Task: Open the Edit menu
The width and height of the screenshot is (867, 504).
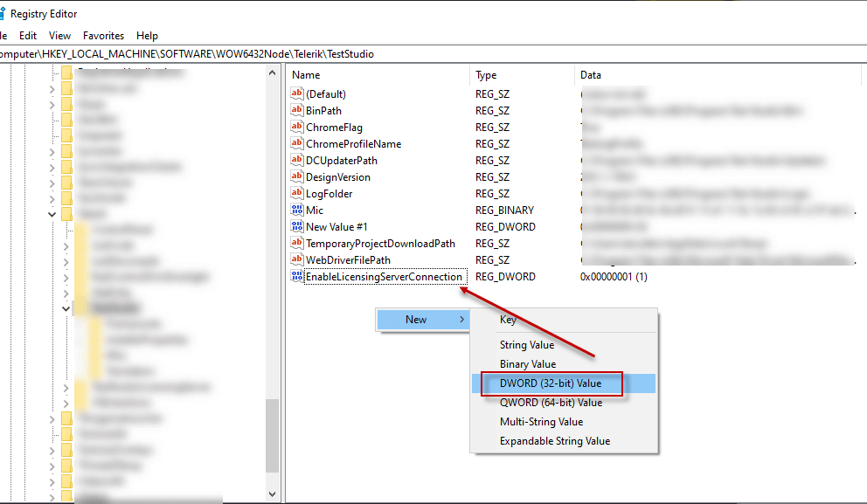Action: pyautogui.click(x=28, y=35)
